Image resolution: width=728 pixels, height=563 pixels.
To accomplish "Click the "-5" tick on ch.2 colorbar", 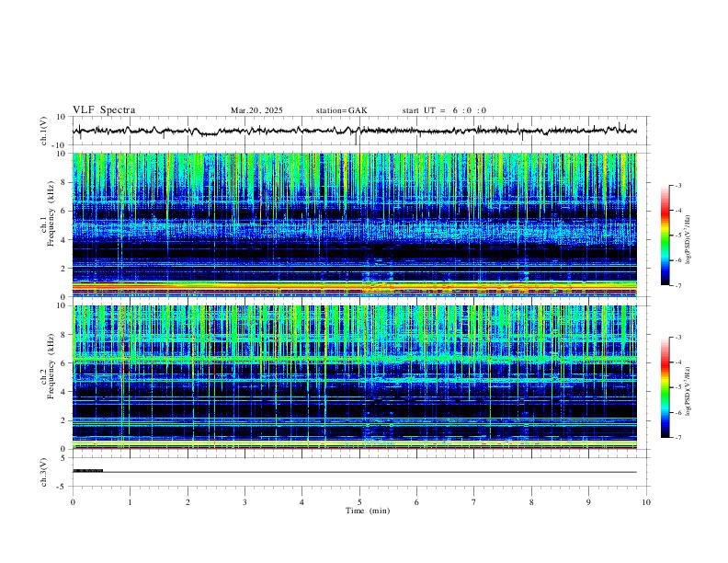I will click(677, 387).
